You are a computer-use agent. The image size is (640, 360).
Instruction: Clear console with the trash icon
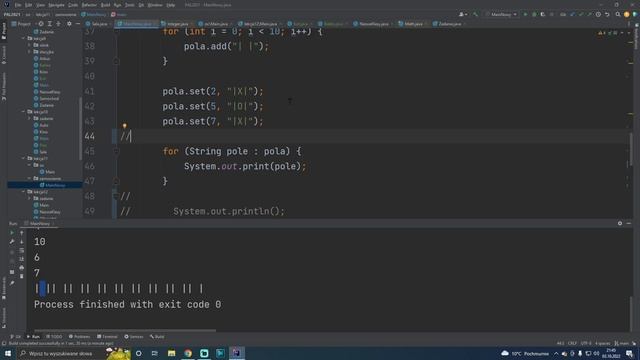pos(22,276)
